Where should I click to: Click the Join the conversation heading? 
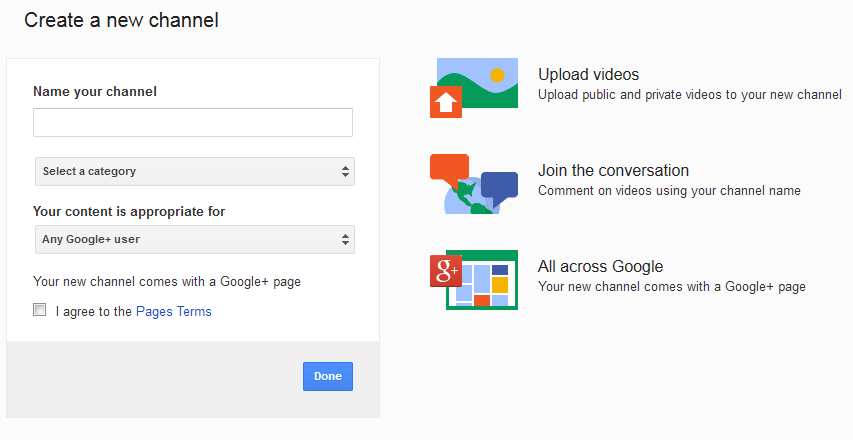tap(613, 170)
